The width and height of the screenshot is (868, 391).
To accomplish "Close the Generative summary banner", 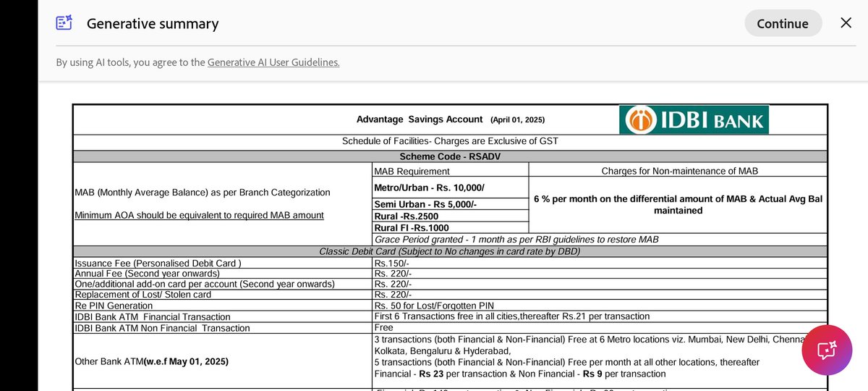I will pyautogui.click(x=846, y=23).
